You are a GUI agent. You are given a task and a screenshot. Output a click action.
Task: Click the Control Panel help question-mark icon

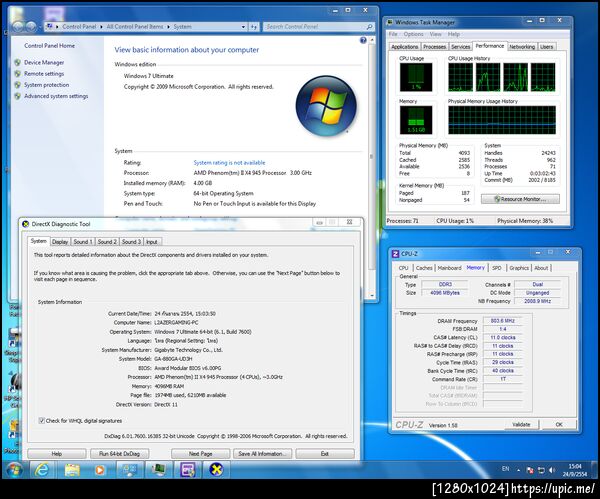coord(363,40)
